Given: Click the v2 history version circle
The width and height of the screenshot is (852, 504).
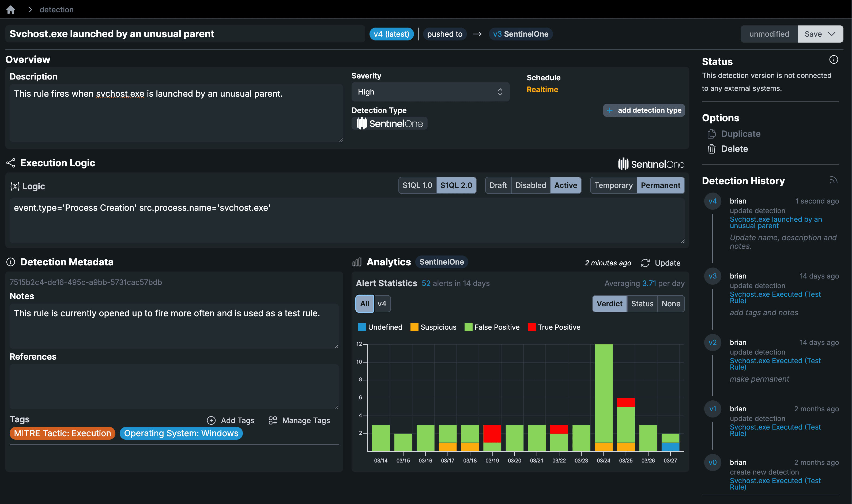Looking at the screenshot, I should click(x=712, y=342).
